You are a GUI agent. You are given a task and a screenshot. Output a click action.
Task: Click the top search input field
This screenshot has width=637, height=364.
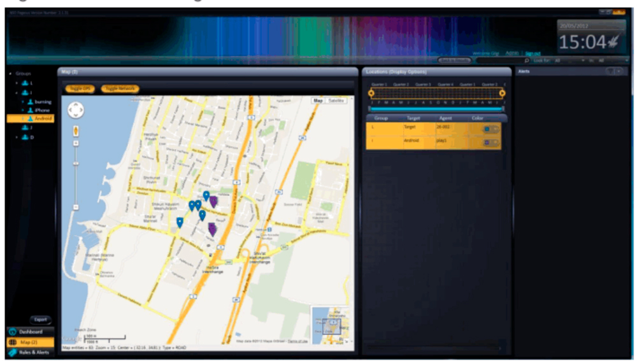pos(499,60)
